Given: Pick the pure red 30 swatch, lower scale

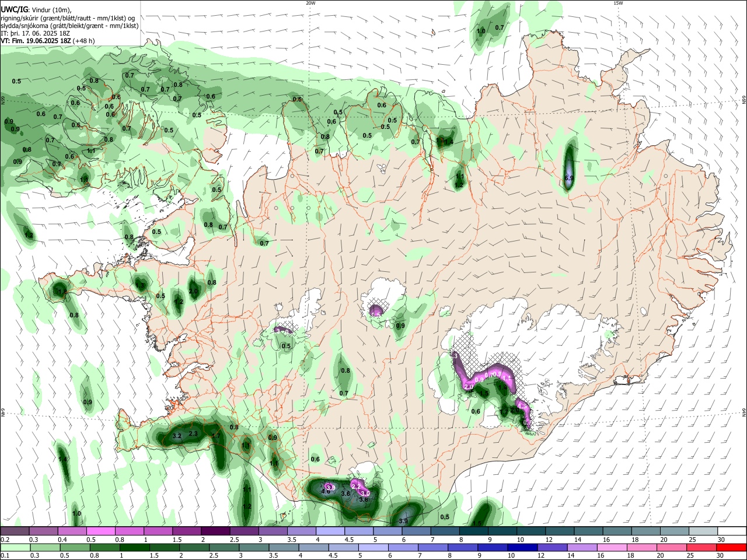Looking at the screenshot, I should tap(732, 547).
